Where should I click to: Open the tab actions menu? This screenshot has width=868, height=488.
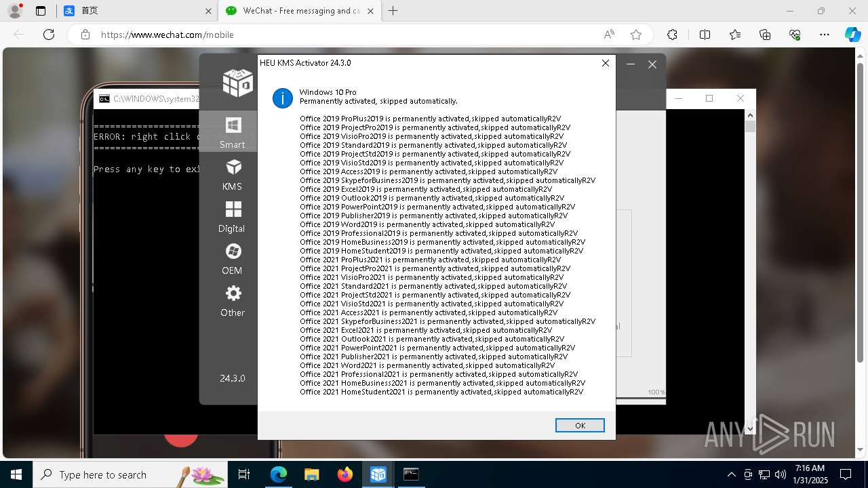point(40,11)
